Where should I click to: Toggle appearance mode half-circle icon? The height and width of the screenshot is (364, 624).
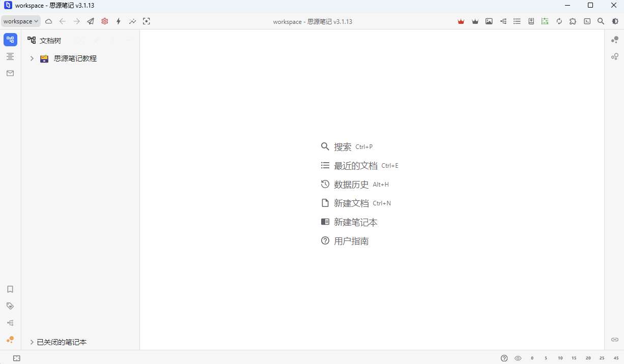point(615,21)
